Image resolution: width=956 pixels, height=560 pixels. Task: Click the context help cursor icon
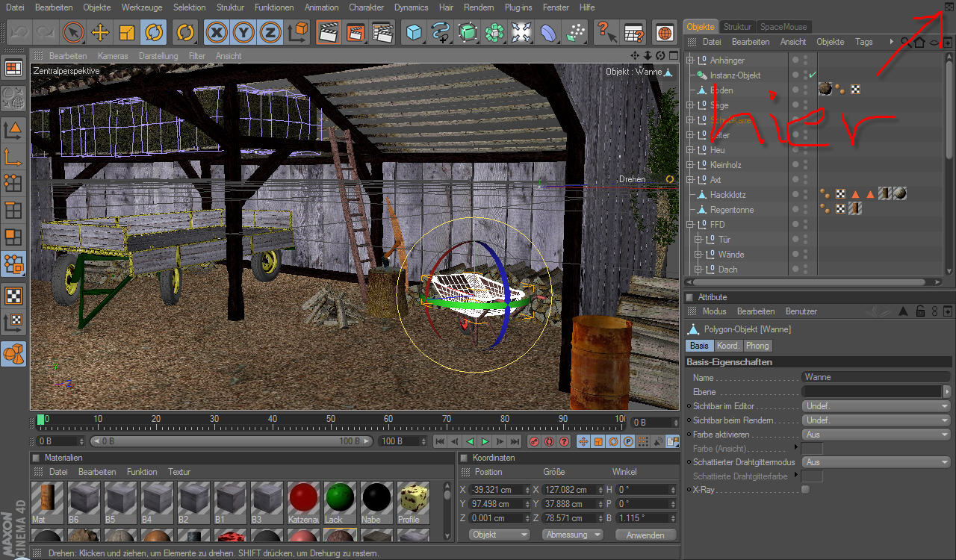[606, 33]
